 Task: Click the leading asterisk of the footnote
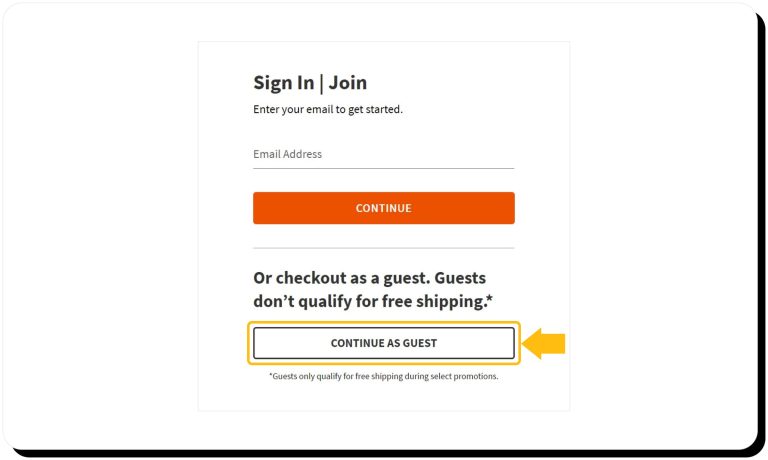click(270, 376)
